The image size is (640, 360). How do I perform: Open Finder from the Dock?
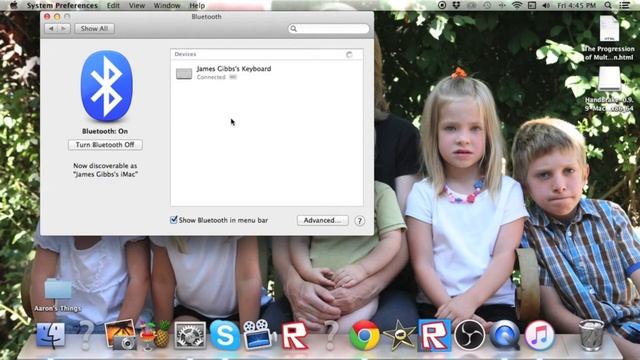(x=51, y=335)
